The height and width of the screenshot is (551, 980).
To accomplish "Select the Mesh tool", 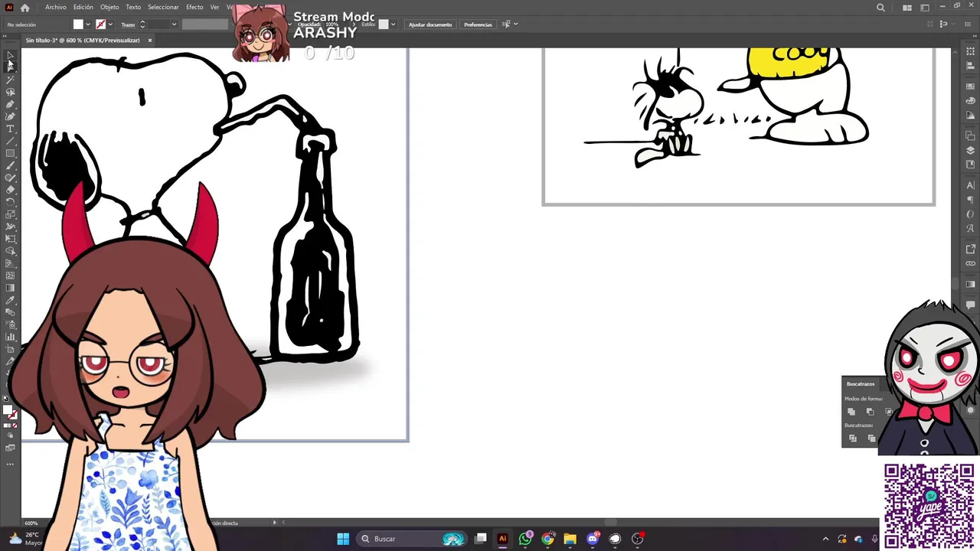I will 10,275.
